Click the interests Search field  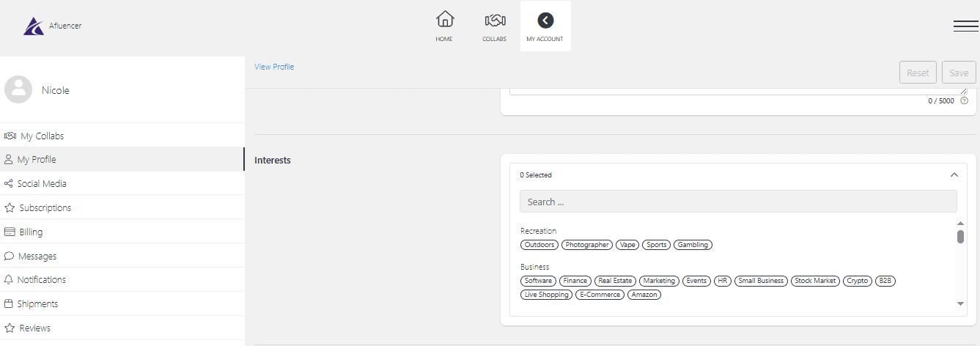(737, 202)
